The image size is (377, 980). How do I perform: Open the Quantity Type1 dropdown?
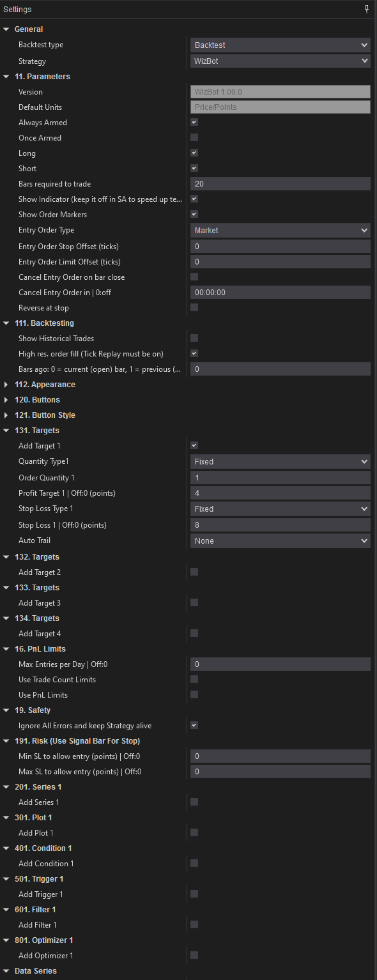tap(281, 461)
